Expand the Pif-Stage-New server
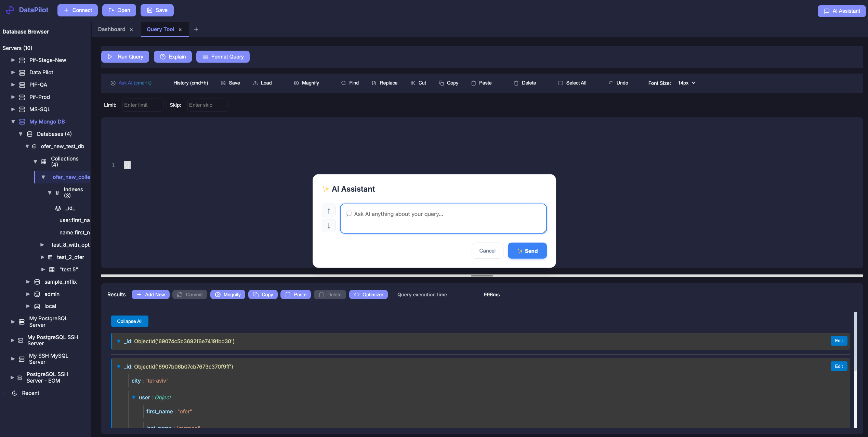 click(x=13, y=60)
